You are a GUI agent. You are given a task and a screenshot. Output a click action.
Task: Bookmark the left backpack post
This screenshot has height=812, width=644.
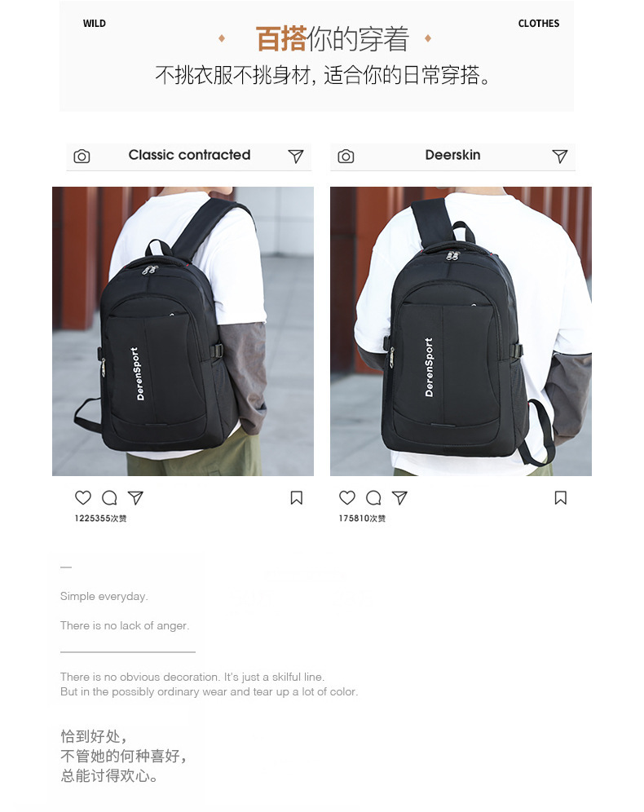coord(296,497)
